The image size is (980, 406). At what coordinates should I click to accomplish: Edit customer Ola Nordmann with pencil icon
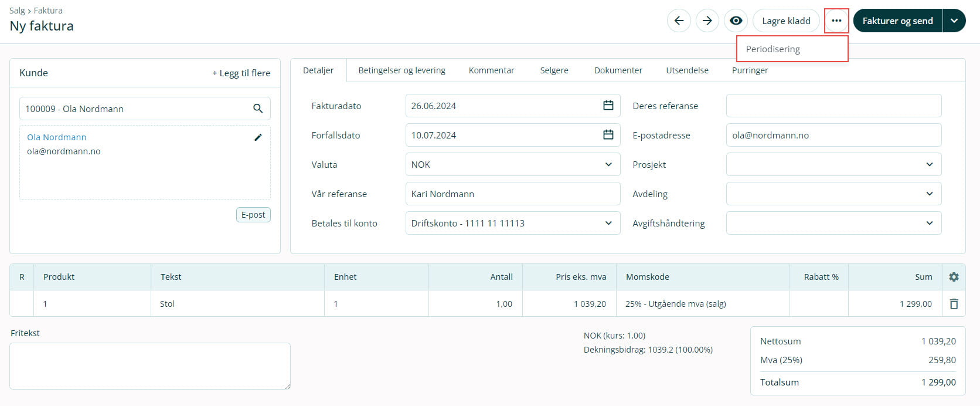click(x=258, y=137)
